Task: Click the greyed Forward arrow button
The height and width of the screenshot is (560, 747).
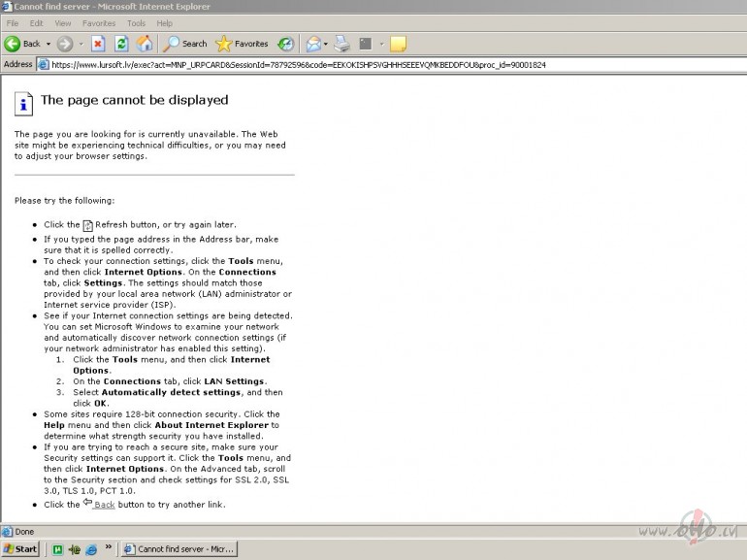Action: coord(65,44)
